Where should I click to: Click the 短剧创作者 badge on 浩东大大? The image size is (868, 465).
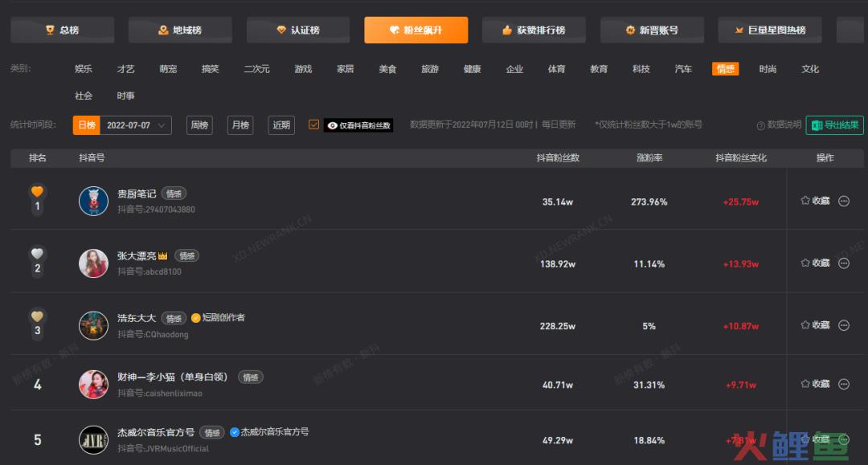[x=218, y=317]
